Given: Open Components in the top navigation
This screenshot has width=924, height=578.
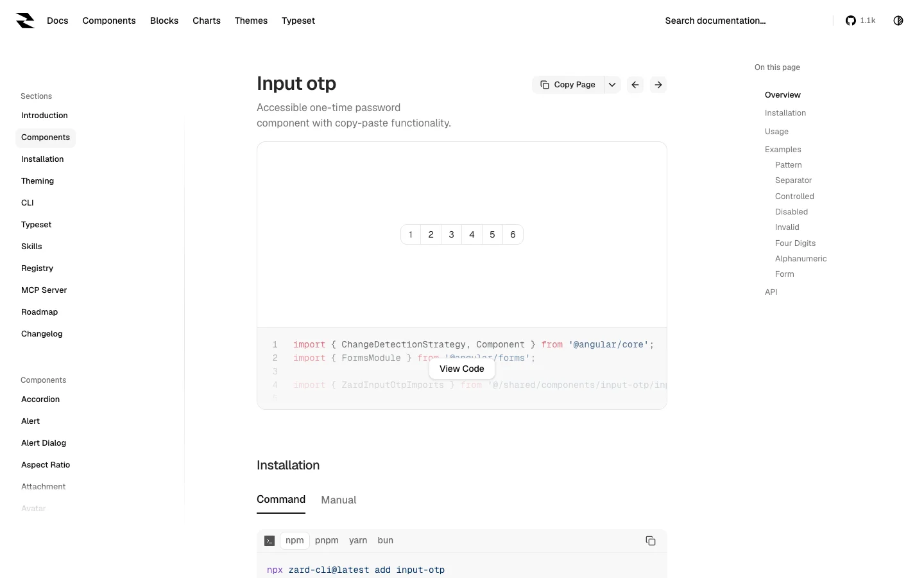Looking at the screenshot, I should point(109,21).
